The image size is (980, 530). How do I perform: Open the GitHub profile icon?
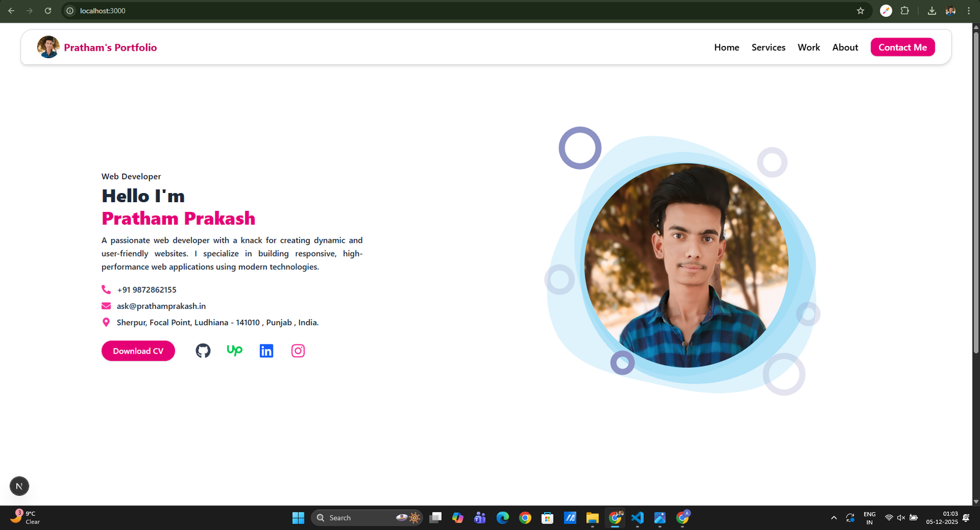203,350
